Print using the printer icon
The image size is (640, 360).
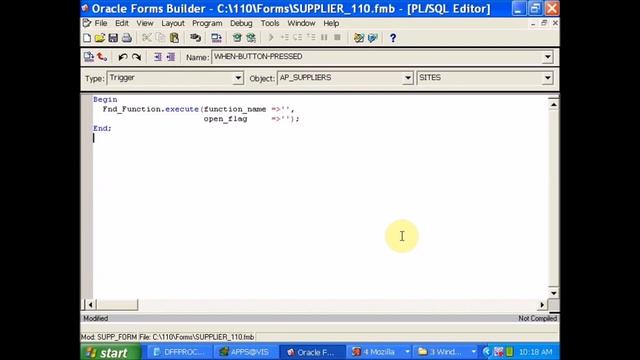click(127, 38)
